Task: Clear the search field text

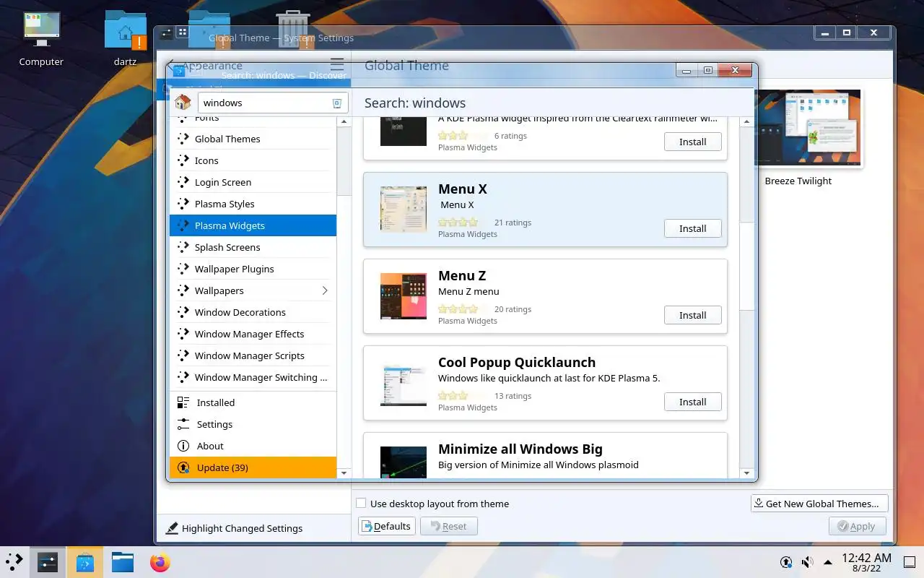Action: 336,103
